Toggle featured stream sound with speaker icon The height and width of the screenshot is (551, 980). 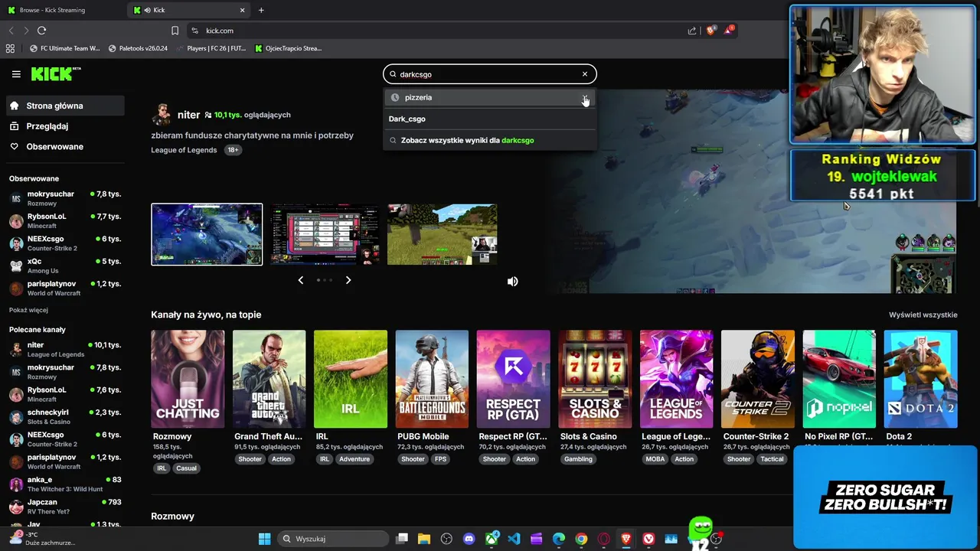tap(513, 281)
